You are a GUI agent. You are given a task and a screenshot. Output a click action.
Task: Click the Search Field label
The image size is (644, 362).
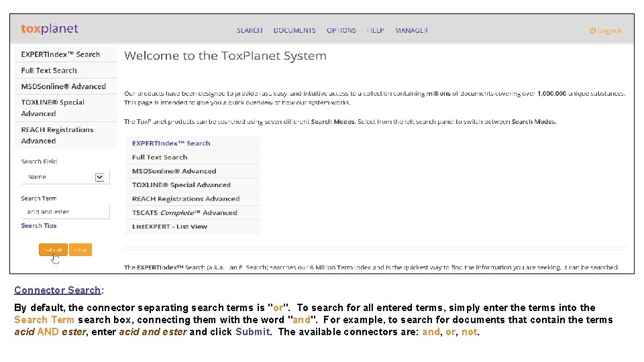pos(39,162)
